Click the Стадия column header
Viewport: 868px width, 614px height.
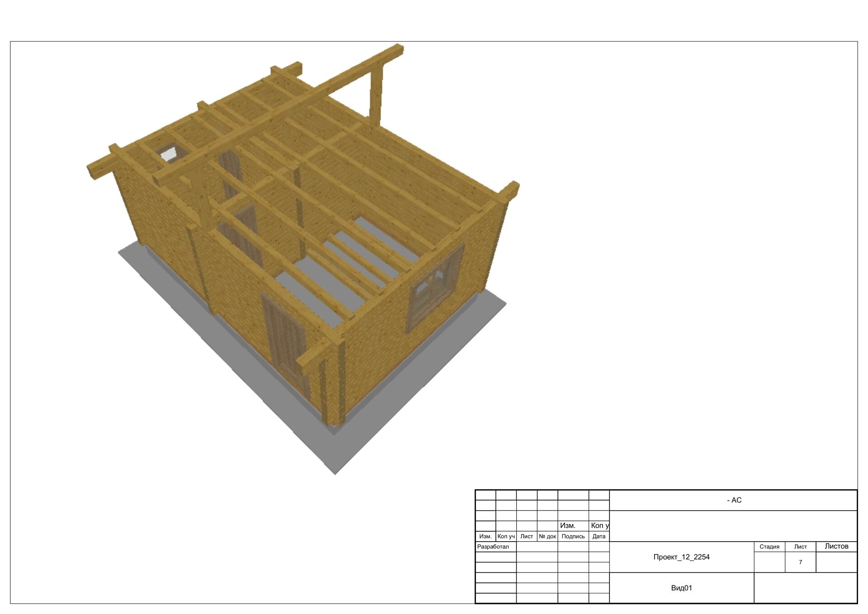click(769, 547)
